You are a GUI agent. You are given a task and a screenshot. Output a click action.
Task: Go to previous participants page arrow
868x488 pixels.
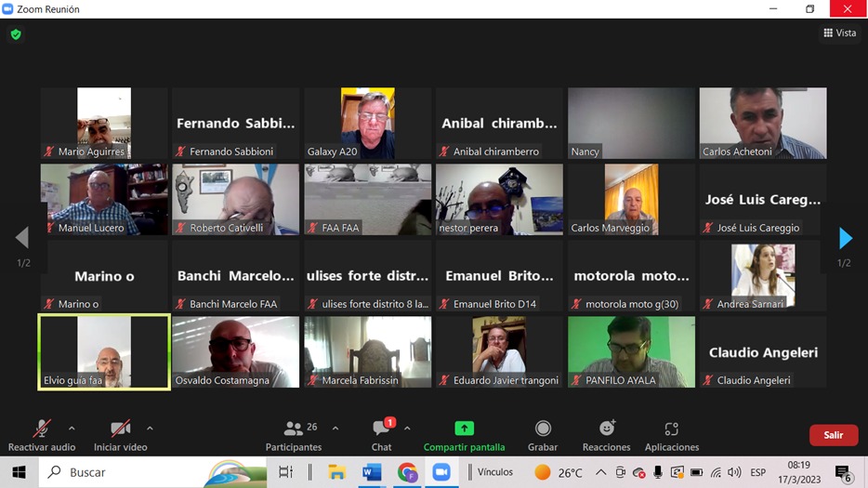22,238
